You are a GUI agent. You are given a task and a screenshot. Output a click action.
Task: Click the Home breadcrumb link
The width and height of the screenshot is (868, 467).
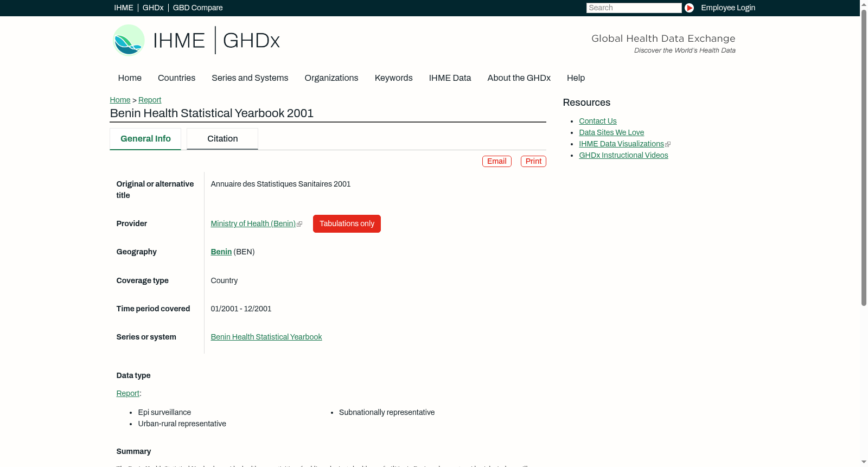120,100
